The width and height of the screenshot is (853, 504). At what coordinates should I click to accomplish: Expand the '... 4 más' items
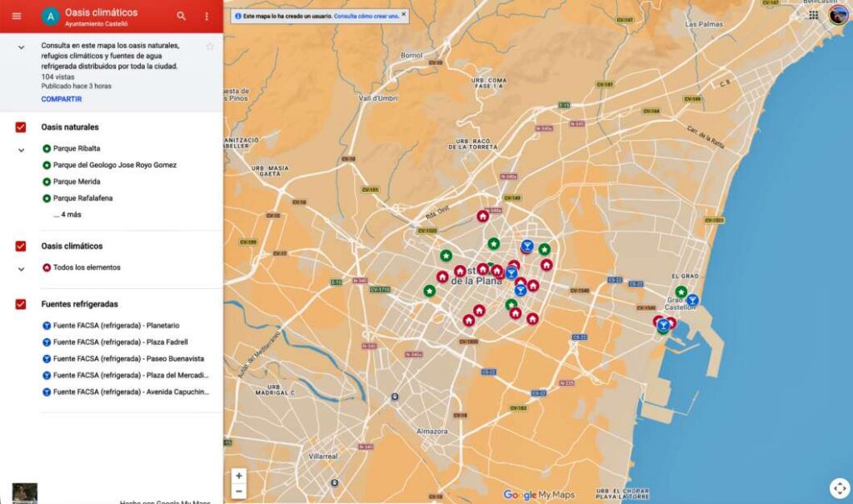point(67,214)
